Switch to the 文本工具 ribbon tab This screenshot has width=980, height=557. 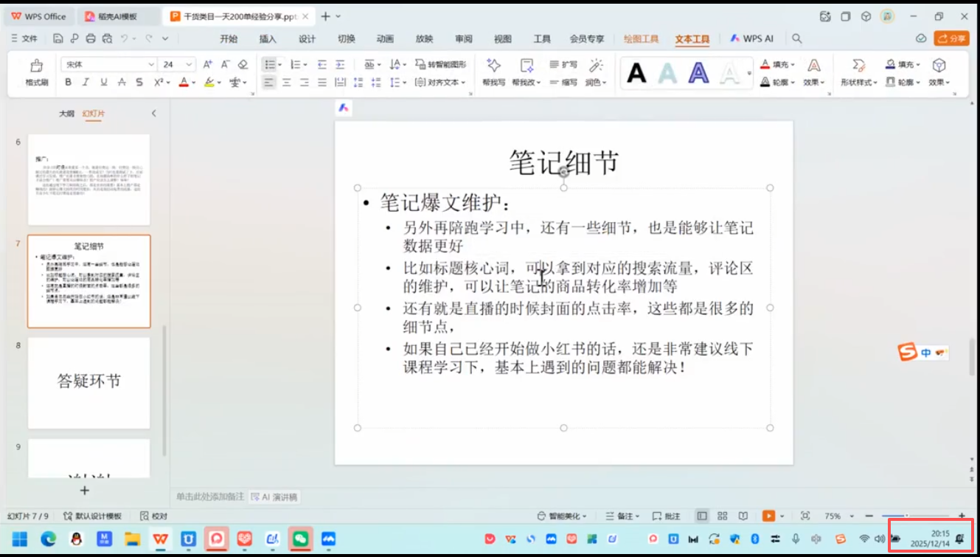point(691,38)
